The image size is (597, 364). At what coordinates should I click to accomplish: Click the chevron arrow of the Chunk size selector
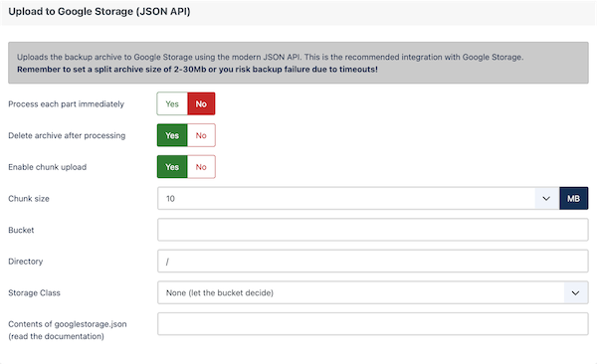click(x=546, y=198)
